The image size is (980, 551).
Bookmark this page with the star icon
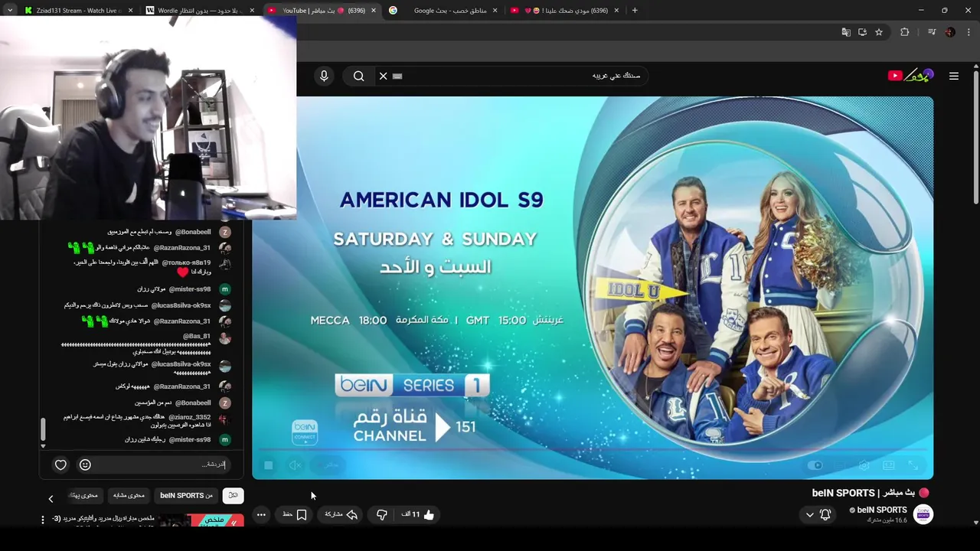point(879,32)
